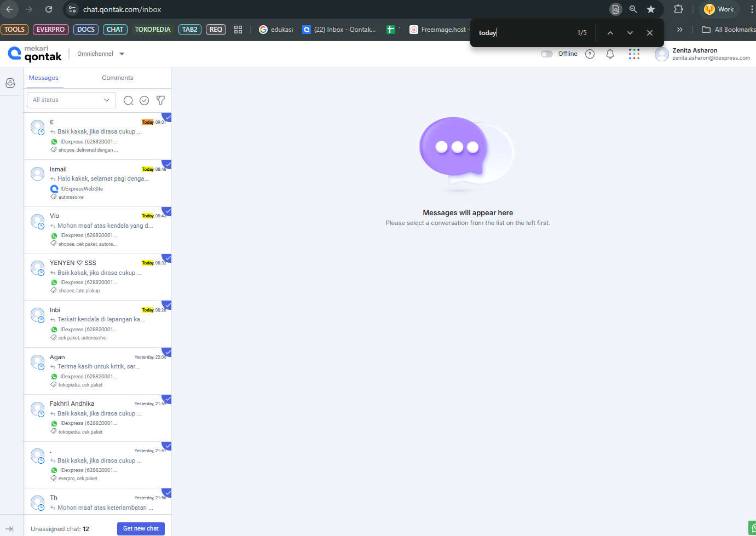
Task: Open the help question mark icon
Action: tap(590, 54)
